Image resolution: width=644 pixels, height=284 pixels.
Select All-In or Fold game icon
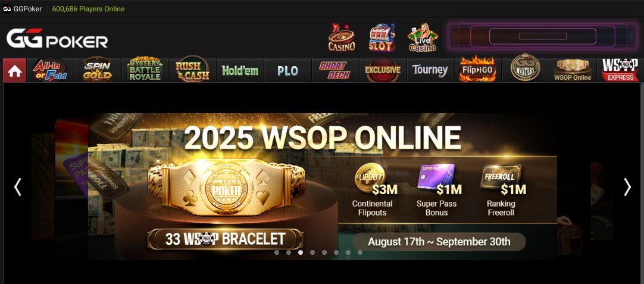point(50,70)
